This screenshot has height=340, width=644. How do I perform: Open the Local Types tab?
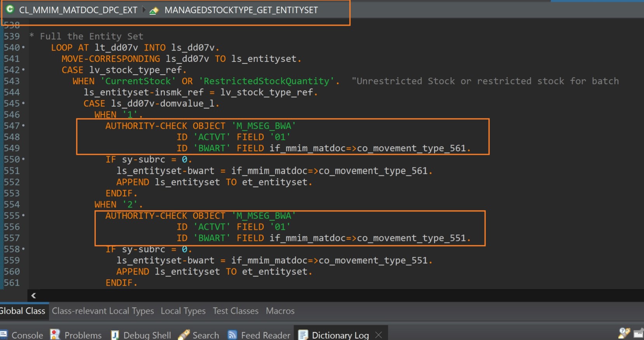tap(183, 311)
